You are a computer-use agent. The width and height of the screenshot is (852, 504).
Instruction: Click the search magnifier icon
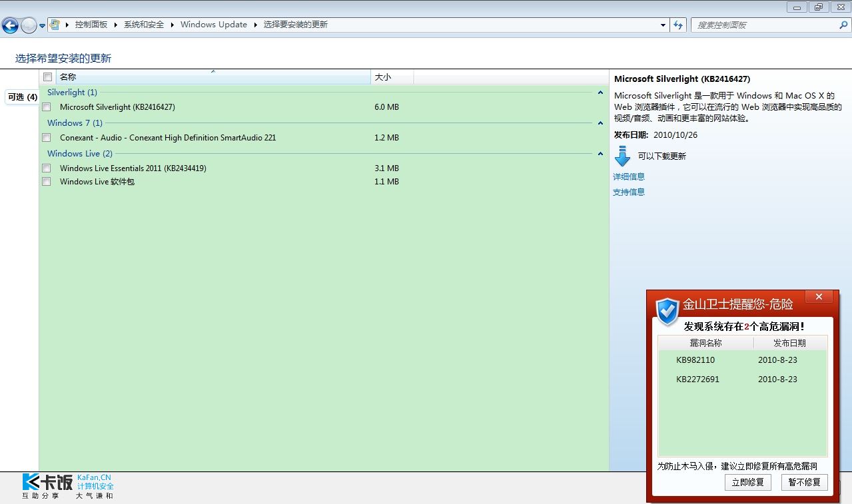(x=843, y=25)
